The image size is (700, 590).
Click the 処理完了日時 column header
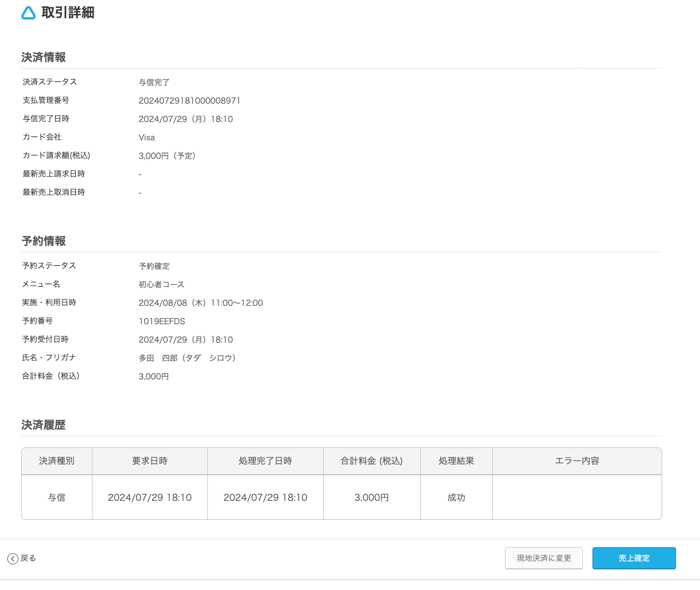(265, 461)
